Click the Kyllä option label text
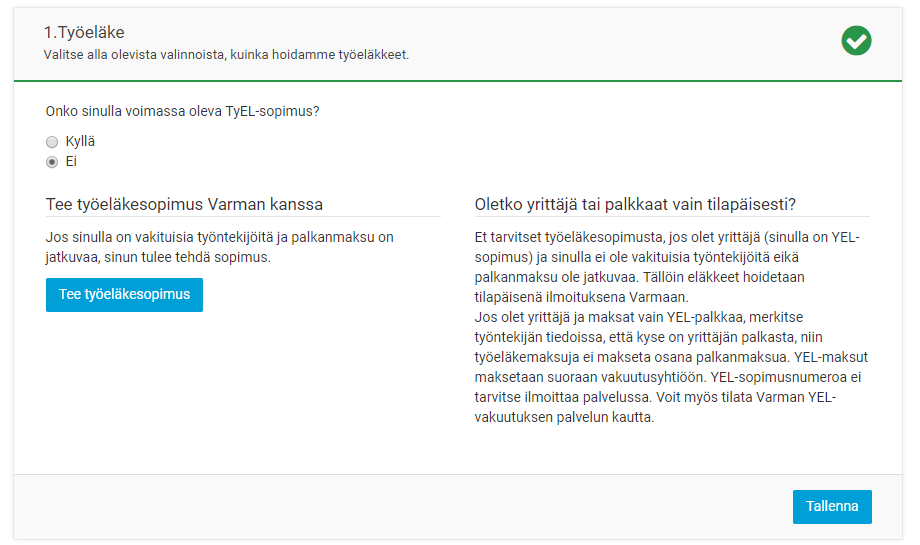Viewport: 920px width, 545px height. [x=80, y=142]
